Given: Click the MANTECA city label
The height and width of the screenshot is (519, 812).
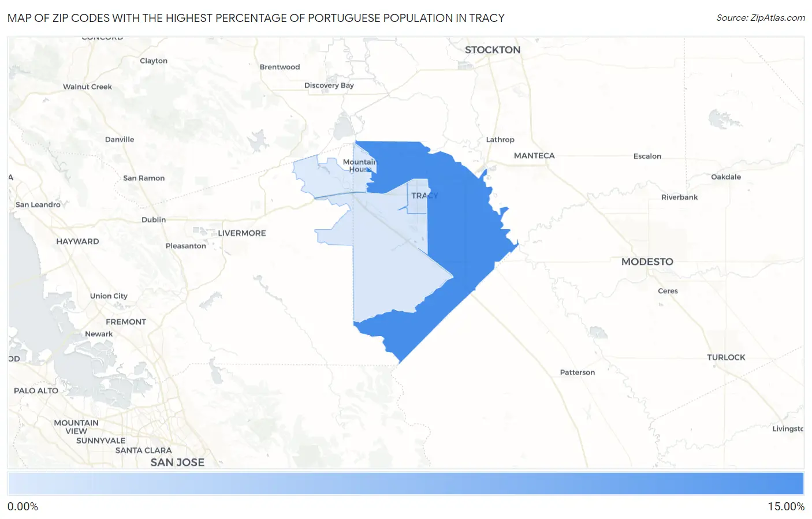Looking at the screenshot, I should [x=534, y=155].
